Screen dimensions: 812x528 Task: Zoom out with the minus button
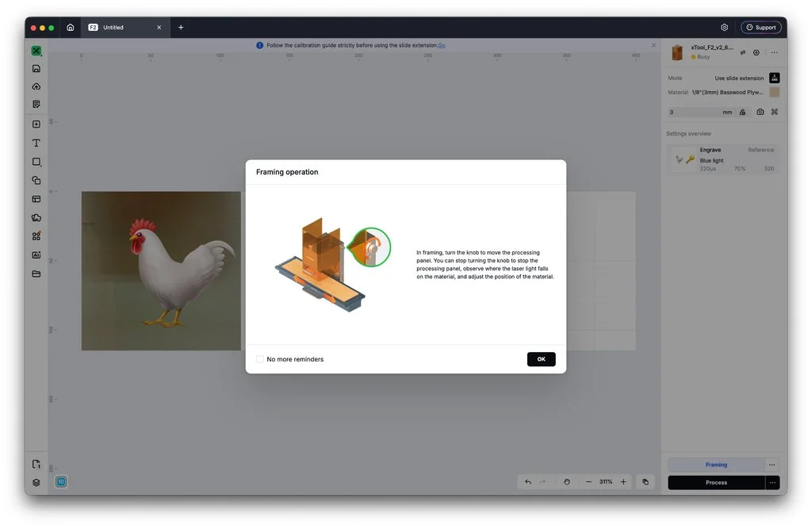(x=589, y=482)
